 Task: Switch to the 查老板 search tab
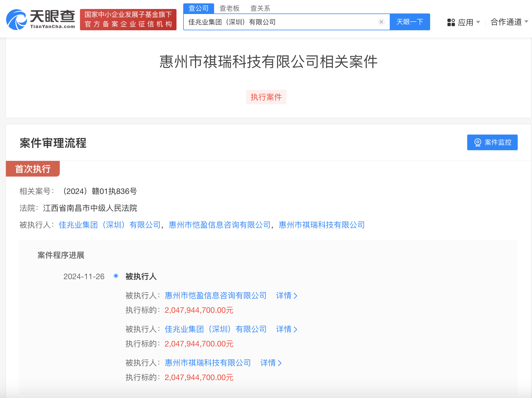click(229, 8)
